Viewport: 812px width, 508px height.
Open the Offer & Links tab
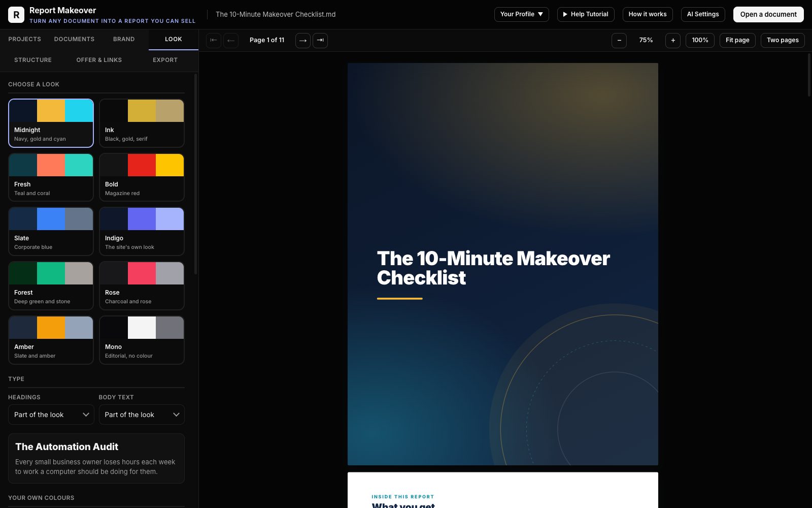[x=99, y=60]
